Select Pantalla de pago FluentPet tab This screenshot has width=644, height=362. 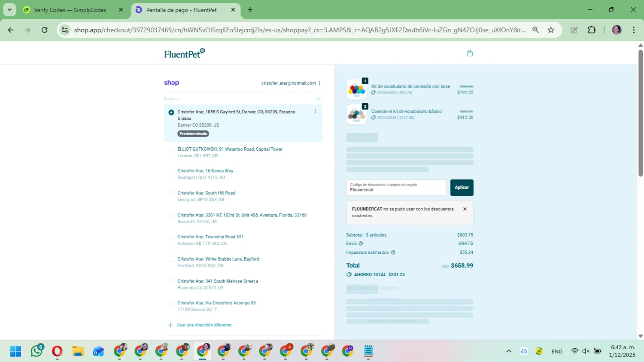pyautogui.click(x=181, y=10)
